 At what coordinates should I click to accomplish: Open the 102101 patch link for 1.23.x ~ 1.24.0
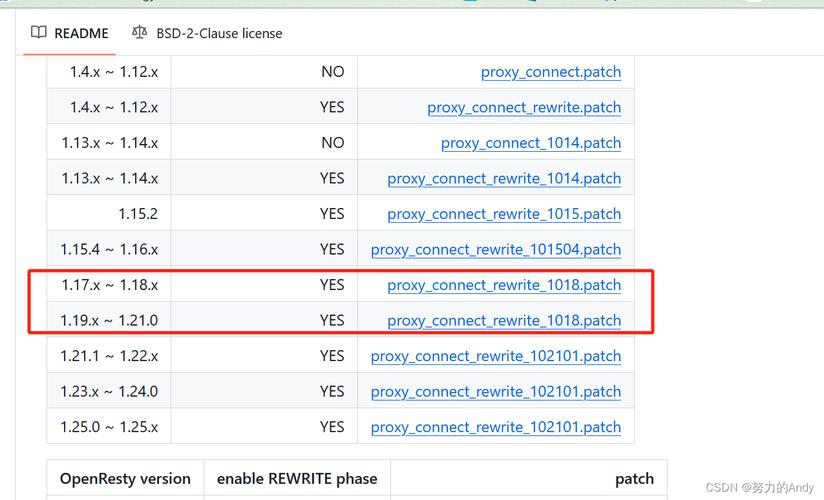coord(496,391)
